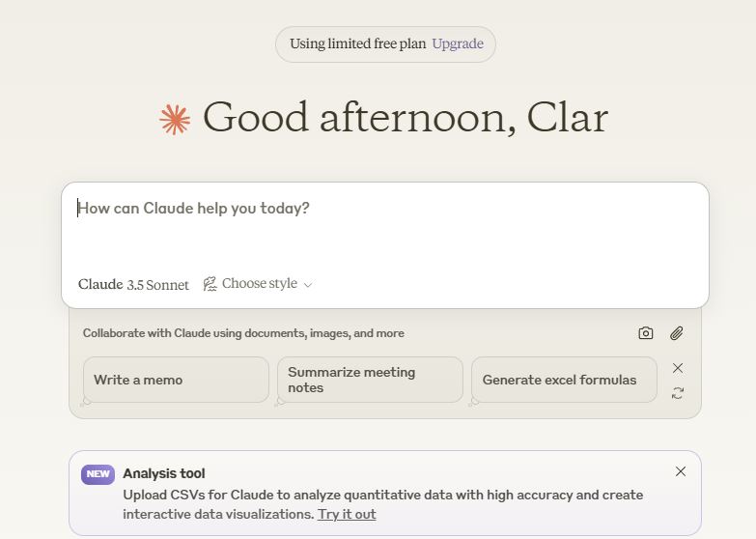Click the writing style squiggle icon
756x539 pixels.
210,284
